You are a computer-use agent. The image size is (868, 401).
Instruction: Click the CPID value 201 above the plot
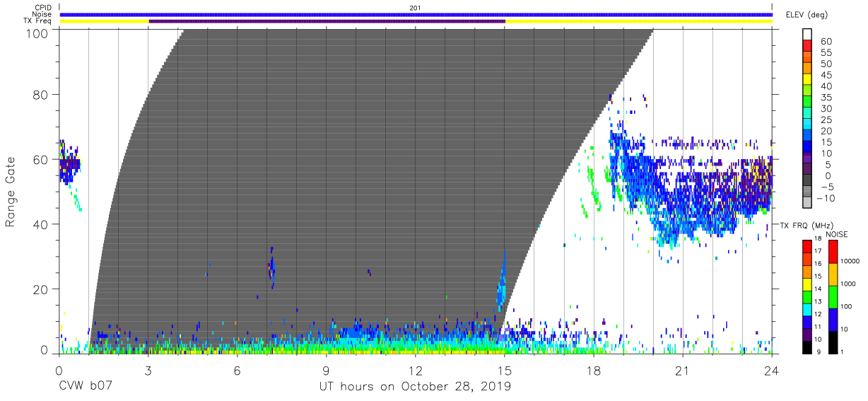click(415, 8)
